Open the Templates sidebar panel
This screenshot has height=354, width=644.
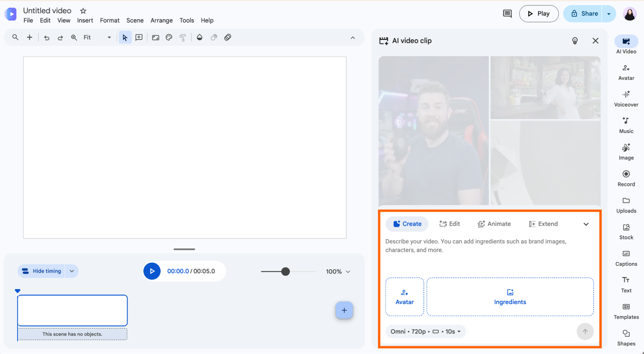click(626, 311)
